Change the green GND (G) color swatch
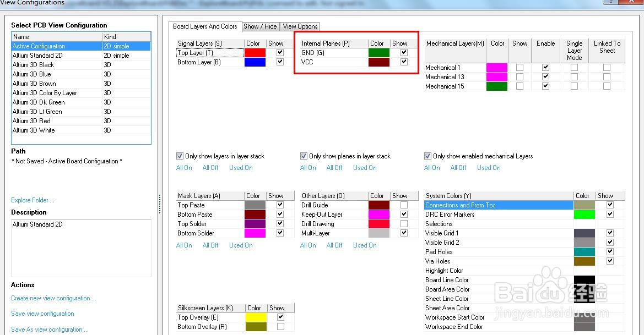Image resolution: width=644 pixels, height=335 pixels. pos(378,52)
